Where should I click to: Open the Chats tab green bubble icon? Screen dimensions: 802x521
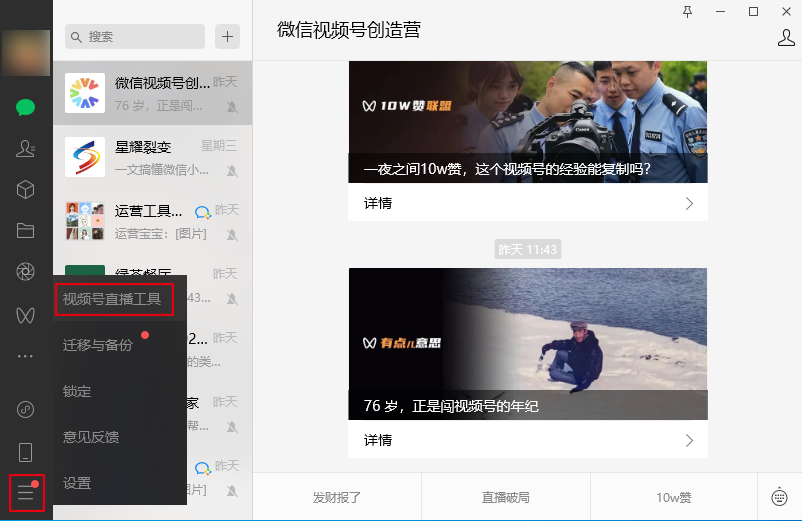tap(26, 107)
